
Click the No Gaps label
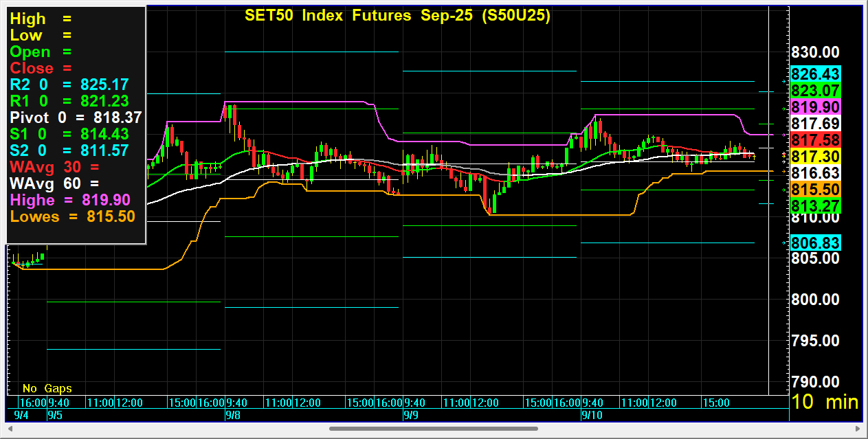pyautogui.click(x=47, y=389)
